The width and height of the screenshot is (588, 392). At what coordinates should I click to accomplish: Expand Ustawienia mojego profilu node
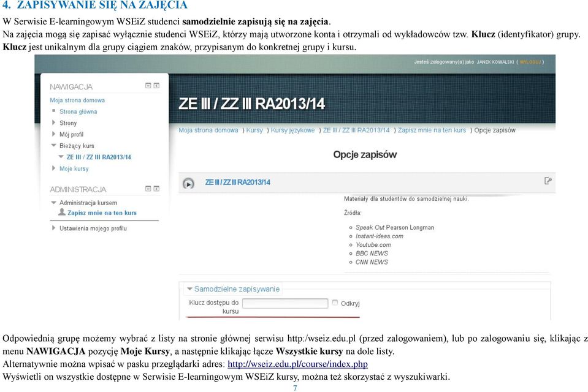[53, 228]
